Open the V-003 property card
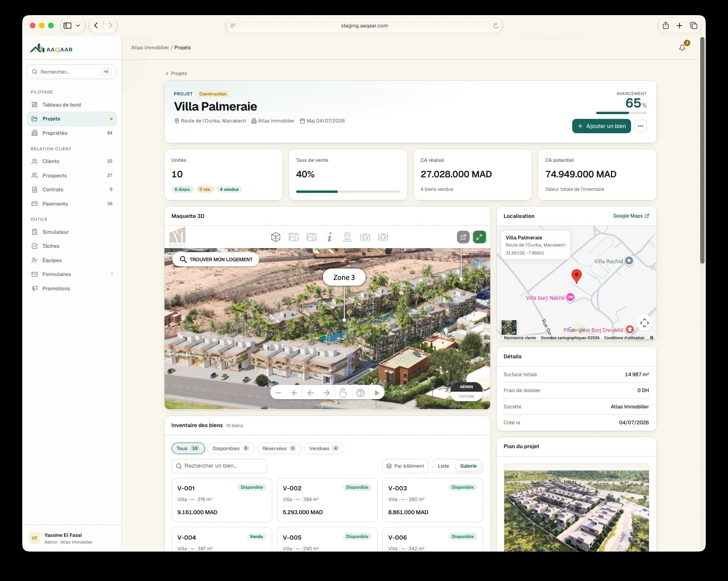Viewport: 728px width, 581px height. coord(433,500)
